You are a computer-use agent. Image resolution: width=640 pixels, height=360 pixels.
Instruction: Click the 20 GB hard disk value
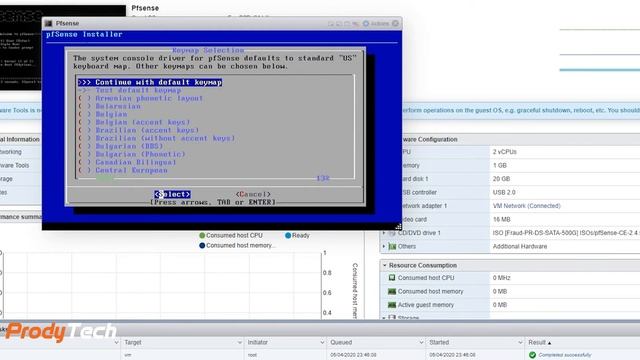coord(501,179)
